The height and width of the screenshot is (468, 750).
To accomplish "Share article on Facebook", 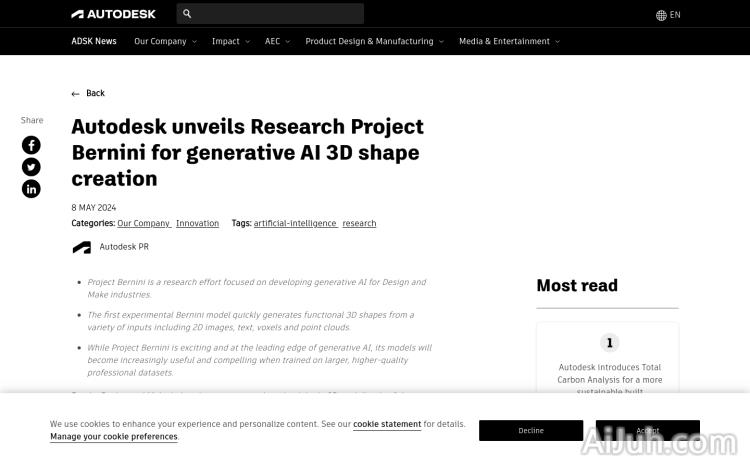I will 31,145.
